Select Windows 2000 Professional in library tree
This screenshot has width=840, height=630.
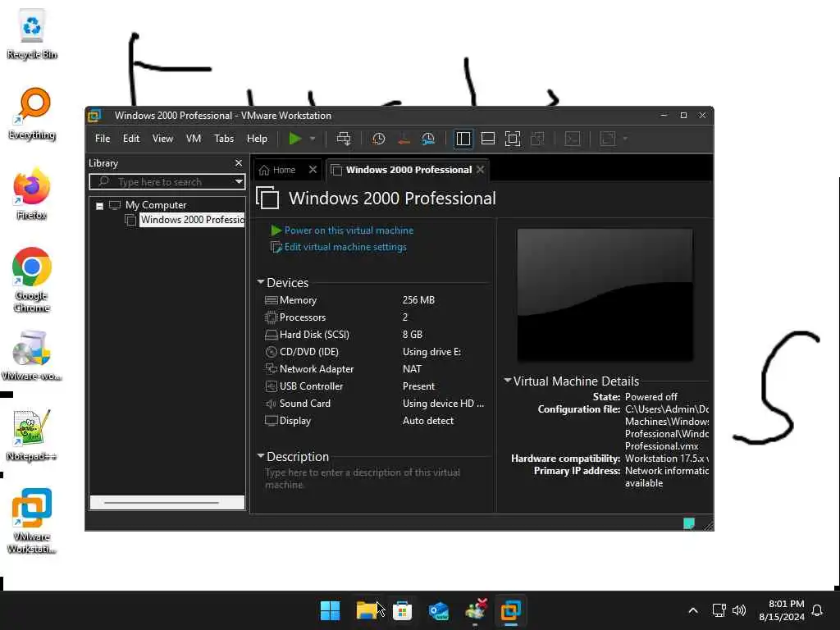click(192, 220)
